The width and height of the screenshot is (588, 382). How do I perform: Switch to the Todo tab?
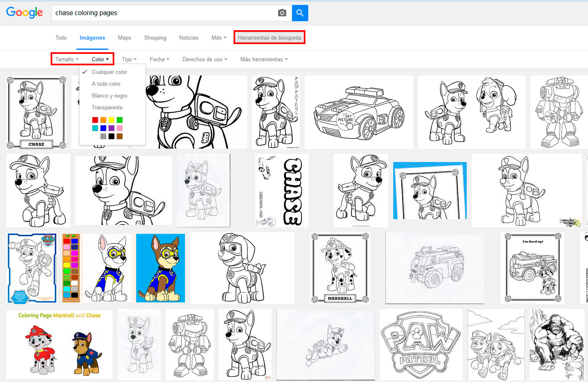(61, 38)
